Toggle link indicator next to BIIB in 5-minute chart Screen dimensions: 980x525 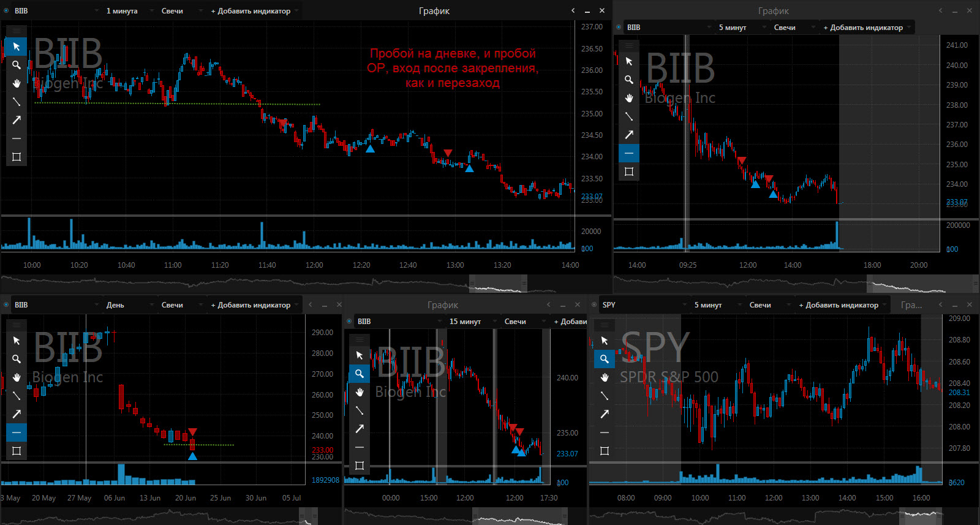[619, 27]
